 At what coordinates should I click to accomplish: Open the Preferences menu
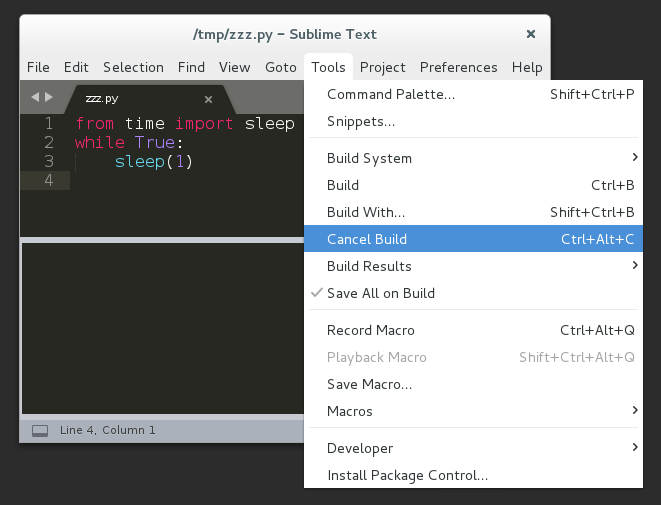pos(458,67)
